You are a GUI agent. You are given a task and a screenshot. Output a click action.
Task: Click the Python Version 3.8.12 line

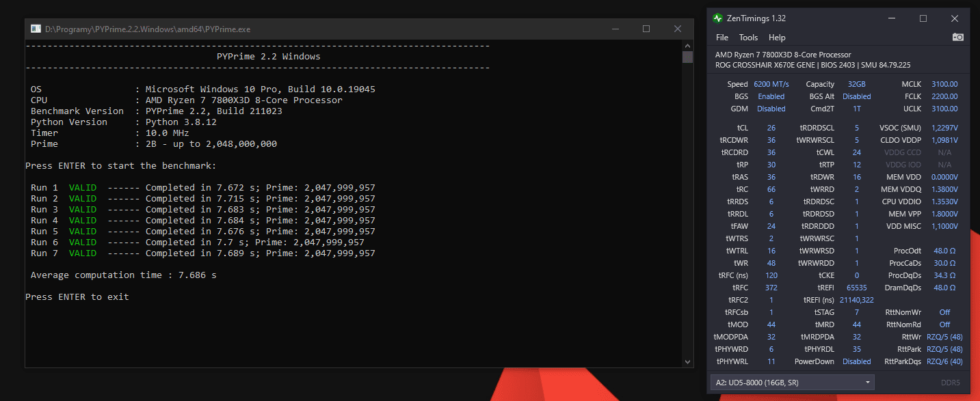(x=124, y=122)
